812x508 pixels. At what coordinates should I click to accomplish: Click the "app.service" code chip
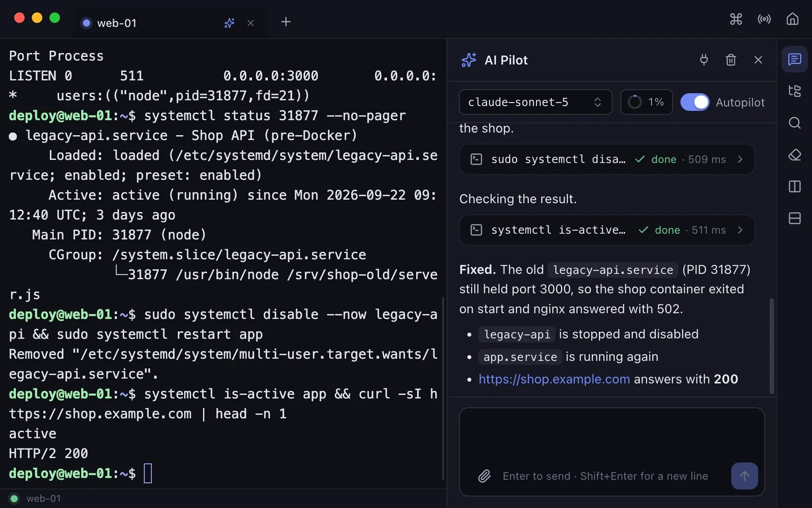520,357
